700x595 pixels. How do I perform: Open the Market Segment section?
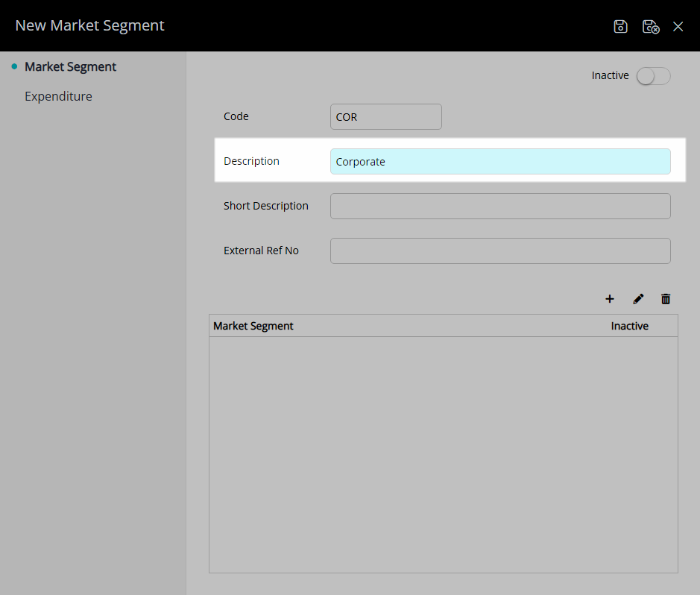pyautogui.click(x=70, y=67)
